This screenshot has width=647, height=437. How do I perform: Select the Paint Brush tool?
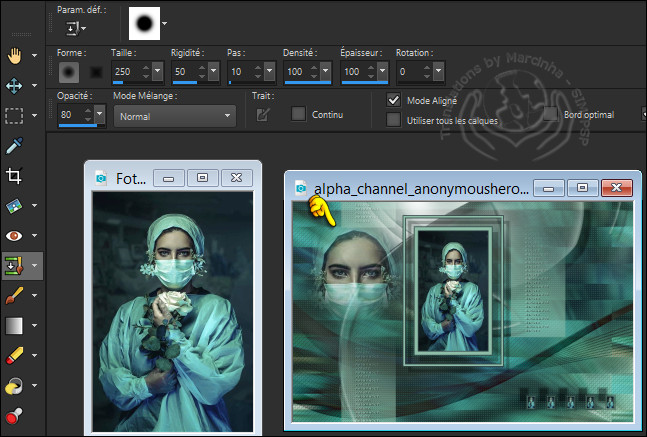14,296
